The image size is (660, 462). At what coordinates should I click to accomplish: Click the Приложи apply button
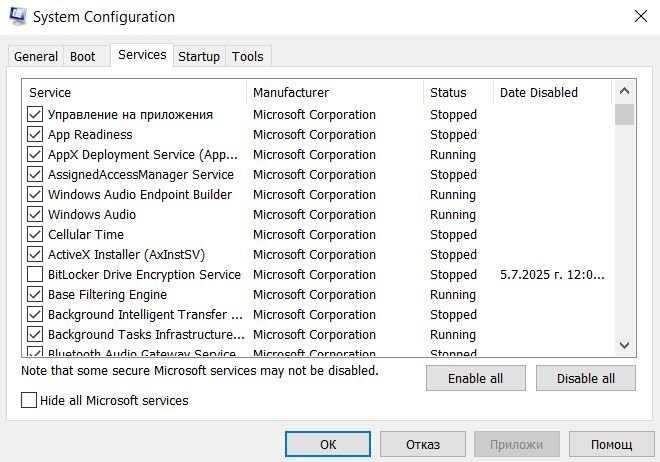pos(517,444)
